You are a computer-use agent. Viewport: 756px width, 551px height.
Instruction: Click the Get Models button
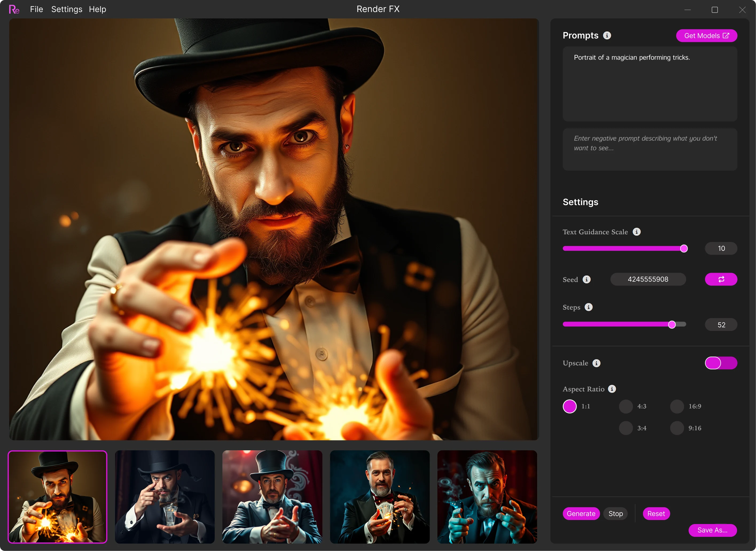click(706, 36)
